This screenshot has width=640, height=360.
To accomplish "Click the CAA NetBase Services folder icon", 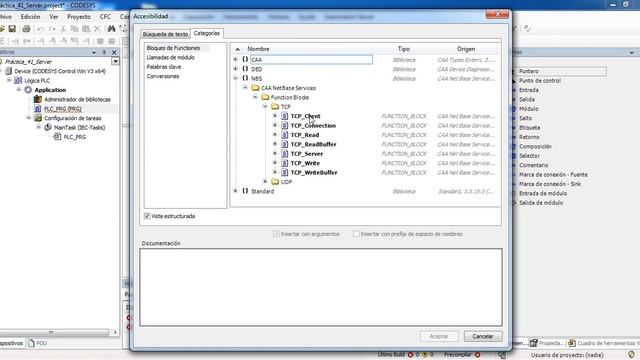I will coord(256,88).
